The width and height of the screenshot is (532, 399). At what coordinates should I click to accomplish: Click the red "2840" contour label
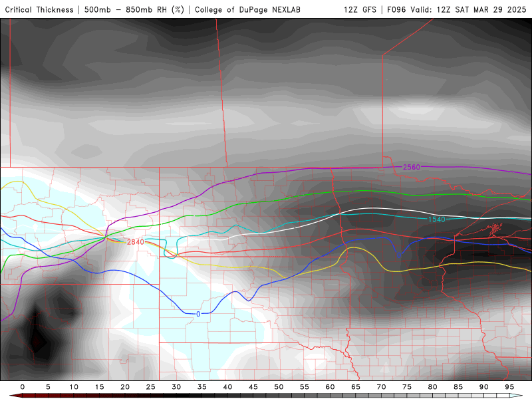point(136,242)
